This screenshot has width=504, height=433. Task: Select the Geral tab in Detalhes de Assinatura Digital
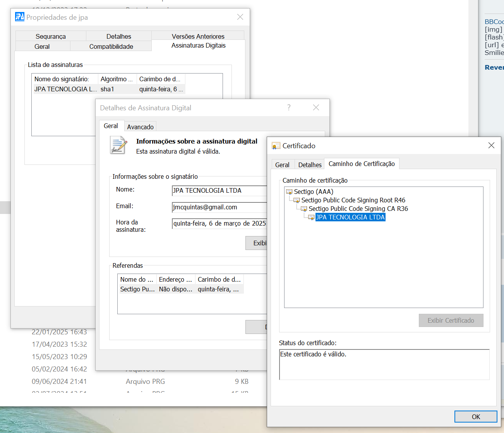click(x=111, y=126)
